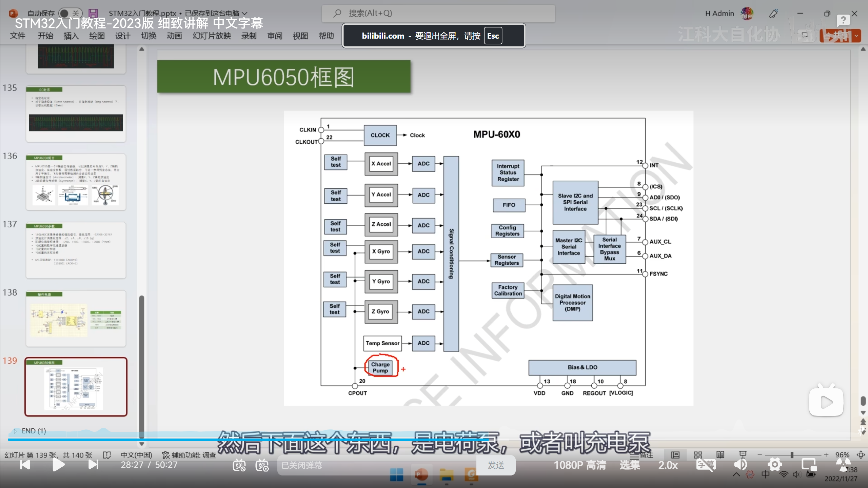Open the 2.0x playback speed menu
Viewport: 868px width, 488px height.
click(668, 465)
